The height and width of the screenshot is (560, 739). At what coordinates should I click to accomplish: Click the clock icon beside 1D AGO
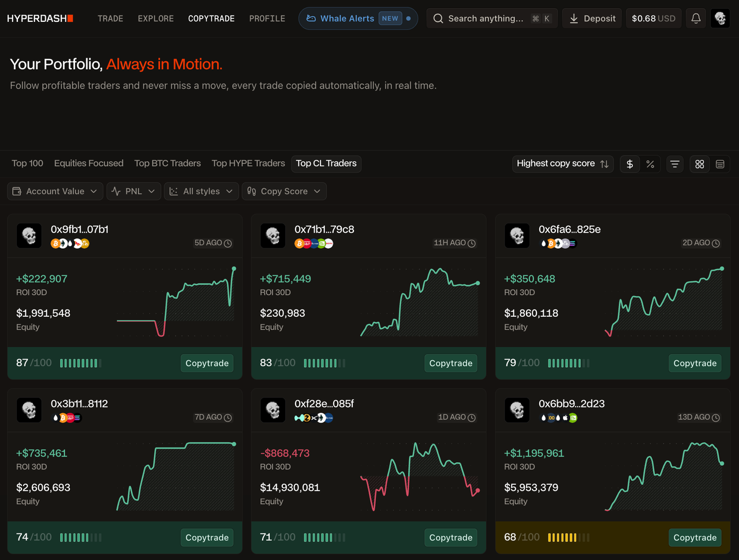[472, 417]
